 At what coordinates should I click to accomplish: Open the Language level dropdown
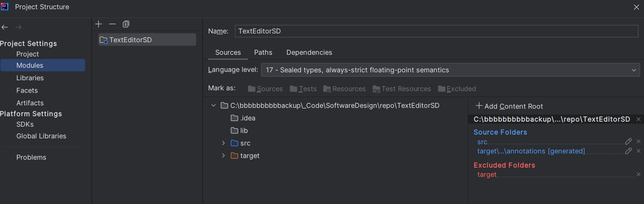450,70
